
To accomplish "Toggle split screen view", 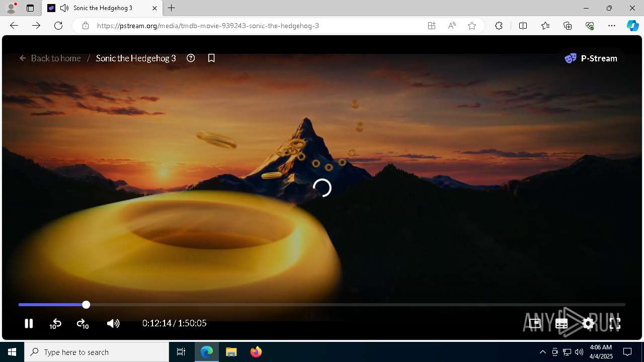I will [x=523, y=26].
